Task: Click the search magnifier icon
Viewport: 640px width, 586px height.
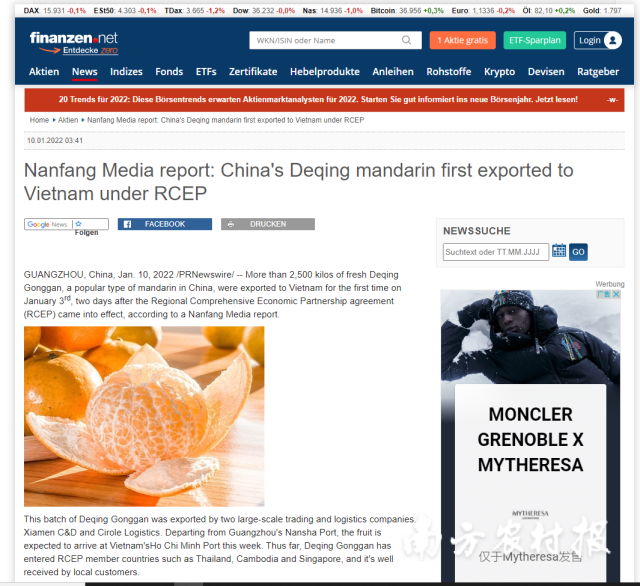Action: pyautogui.click(x=406, y=40)
